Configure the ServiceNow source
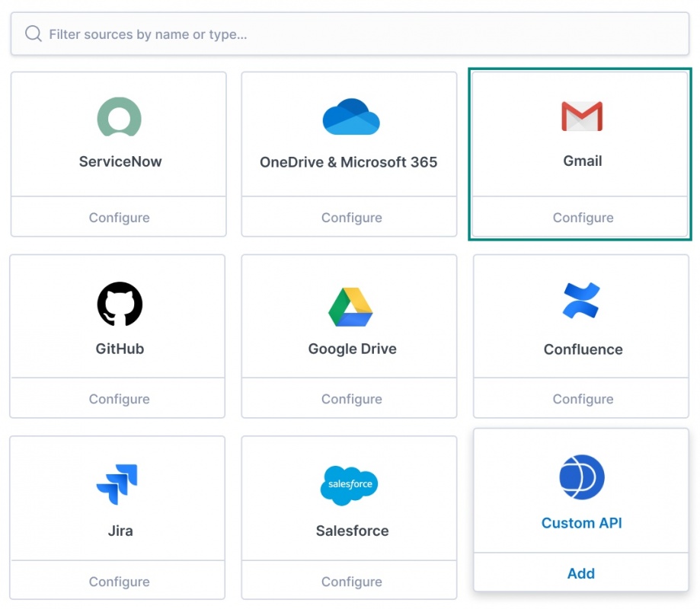Screen dimensions: 700x609 [x=119, y=218]
